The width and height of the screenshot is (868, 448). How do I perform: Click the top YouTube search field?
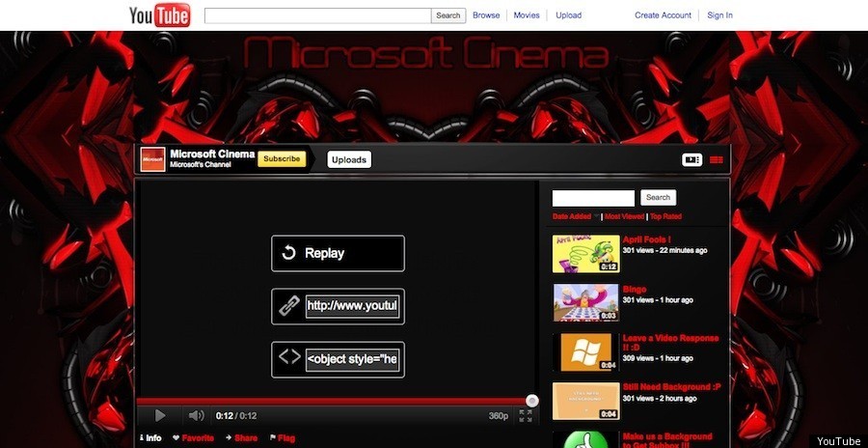pos(317,15)
